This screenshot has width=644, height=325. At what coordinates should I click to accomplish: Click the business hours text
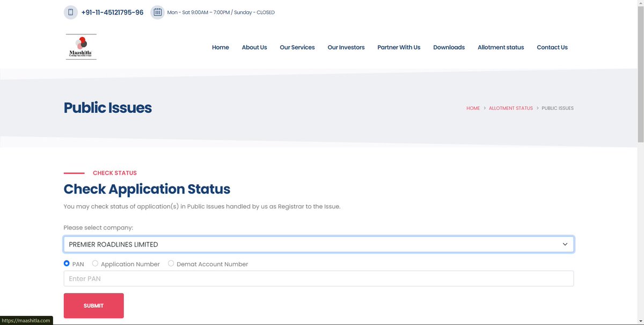coord(221,12)
